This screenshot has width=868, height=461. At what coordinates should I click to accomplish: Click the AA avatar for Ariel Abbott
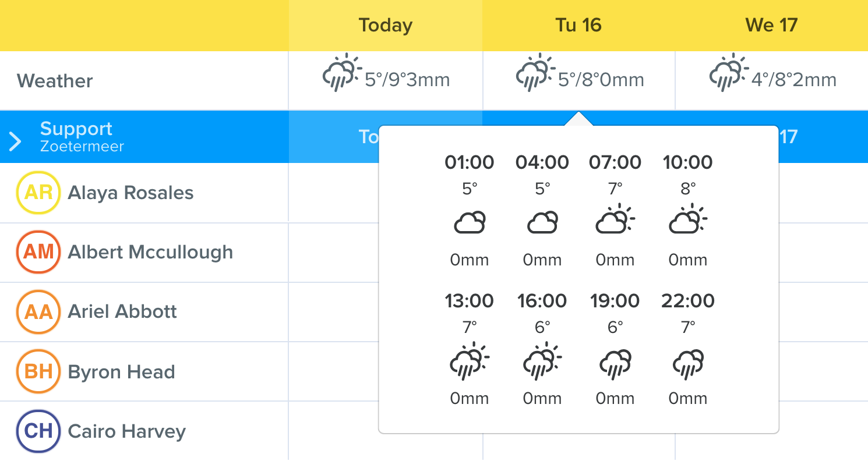click(38, 311)
